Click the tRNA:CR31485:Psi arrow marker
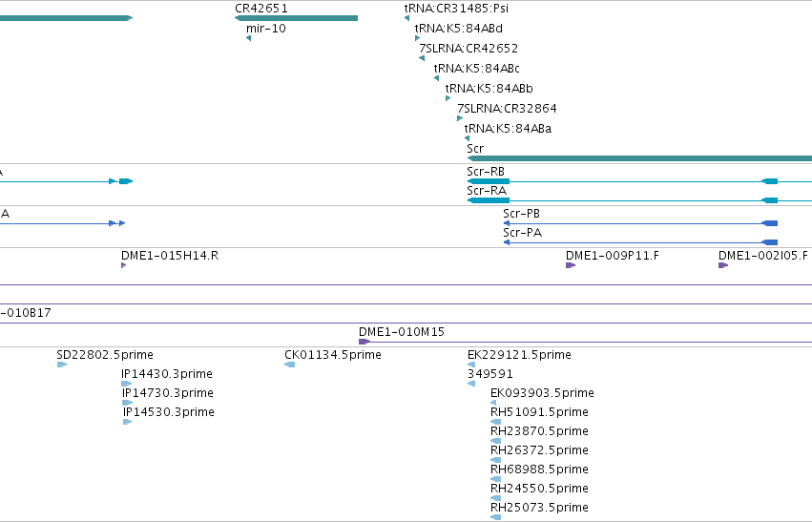Image resolution: width=812 pixels, height=522 pixels. click(x=407, y=18)
